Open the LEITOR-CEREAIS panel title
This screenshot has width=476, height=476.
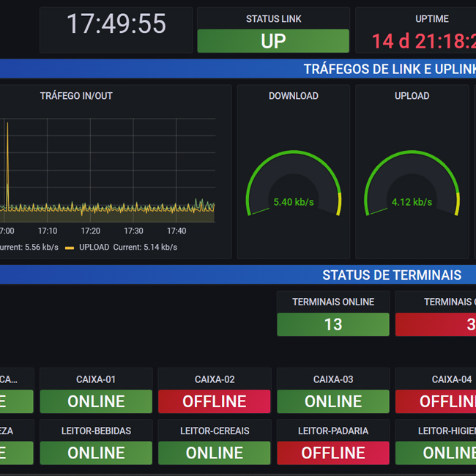[215, 431]
